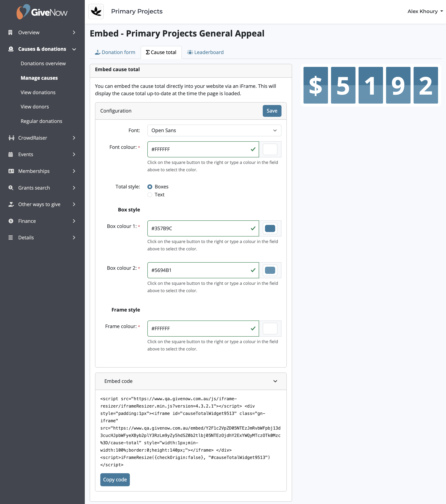
Task: Click the Primary Projects header title
Action: tap(137, 11)
